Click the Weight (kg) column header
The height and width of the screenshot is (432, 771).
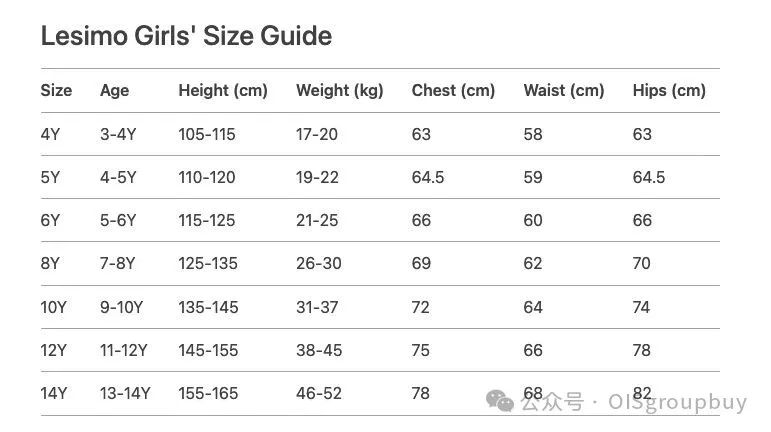coord(340,90)
